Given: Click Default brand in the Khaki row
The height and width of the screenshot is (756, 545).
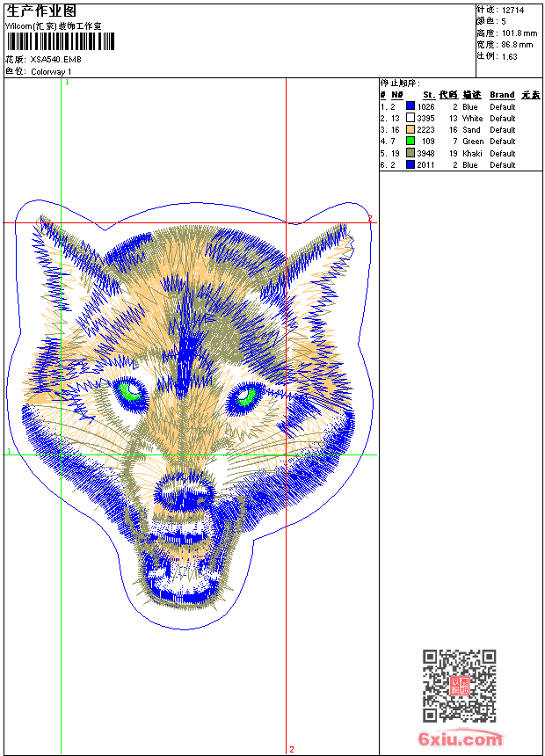Looking at the screenshot, I should tap(503, 153).
